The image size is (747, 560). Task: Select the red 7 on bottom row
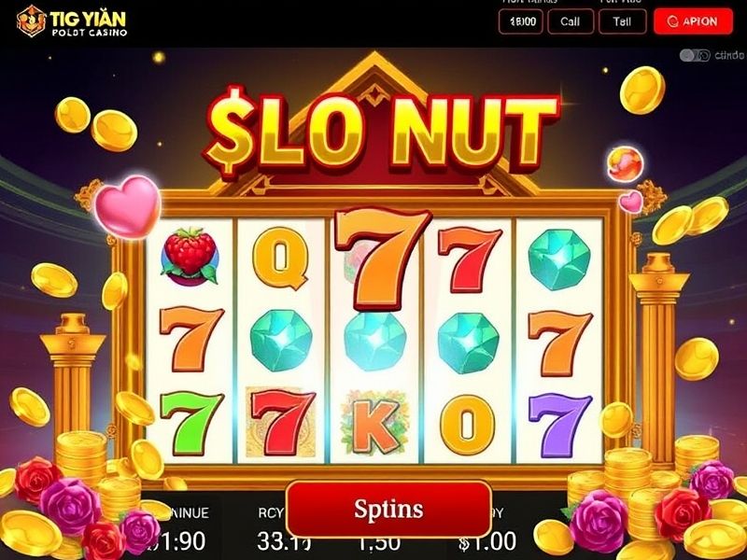(x=283, y=422)
